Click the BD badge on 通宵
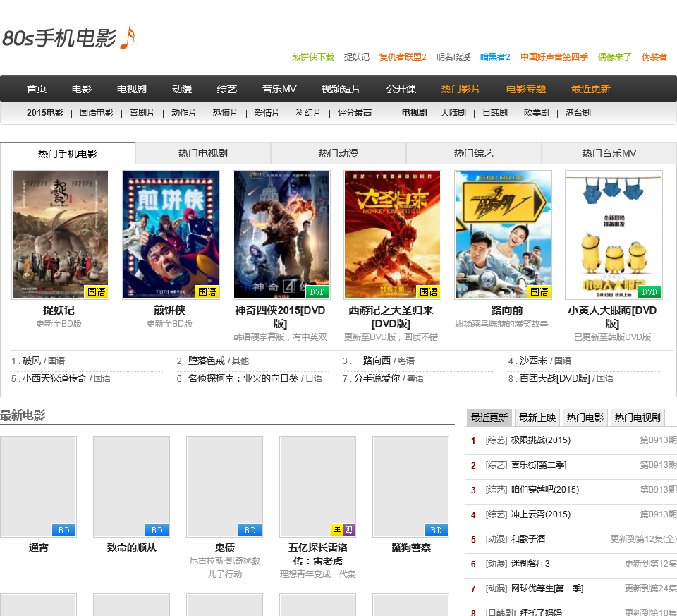The width and height of the screenshot is (677, 616). [63, 530]
